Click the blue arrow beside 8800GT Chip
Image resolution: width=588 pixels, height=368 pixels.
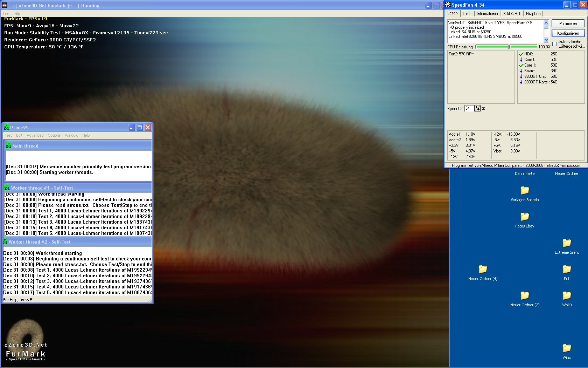pos(521,76)
